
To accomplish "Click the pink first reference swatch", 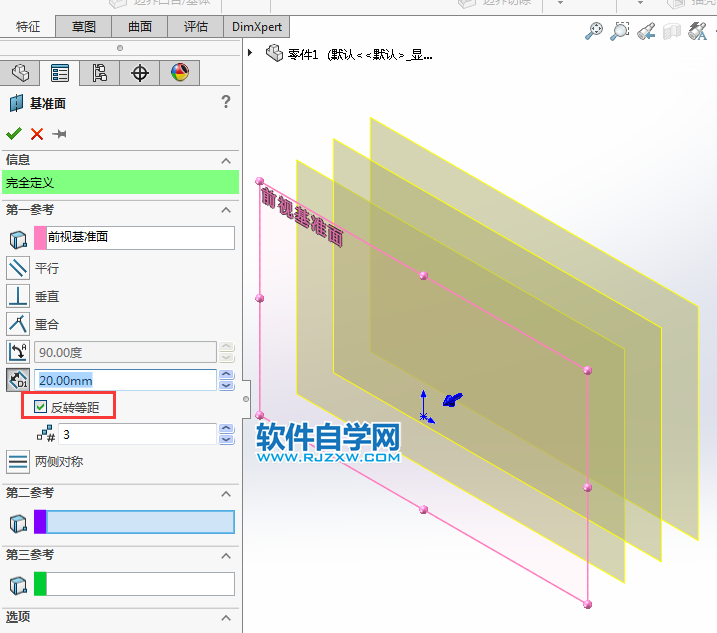I will [40, 237].
